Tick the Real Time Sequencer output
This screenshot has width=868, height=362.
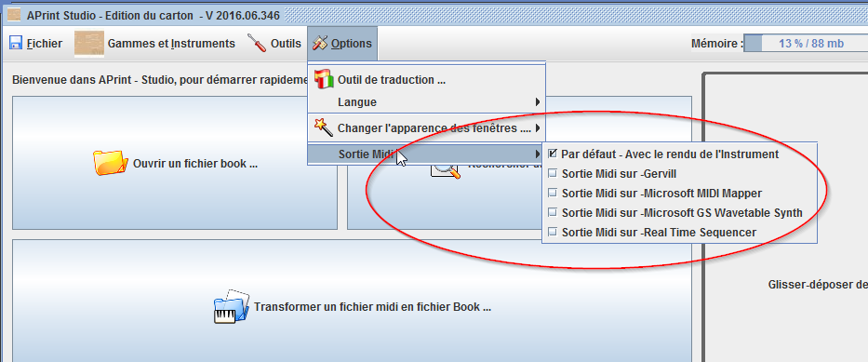pyautogui.click(x=552, y=232)
